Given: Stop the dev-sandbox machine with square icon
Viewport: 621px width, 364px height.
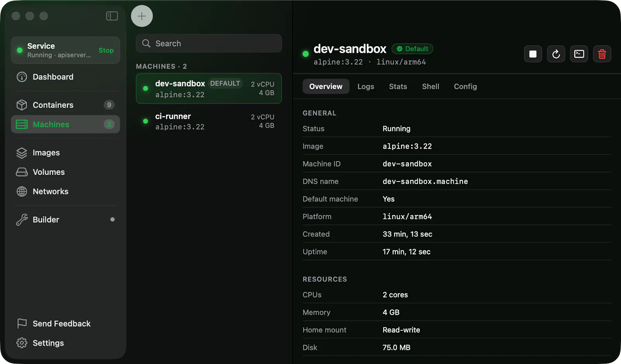Looking at the screenshot, I should tap(533, 54).
